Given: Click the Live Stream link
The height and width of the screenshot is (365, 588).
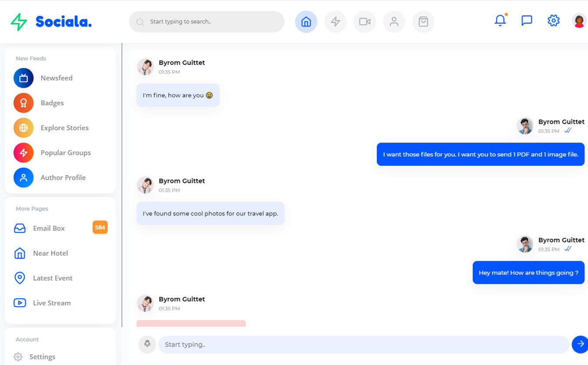Looking at the screenshot, I should 52,303.
